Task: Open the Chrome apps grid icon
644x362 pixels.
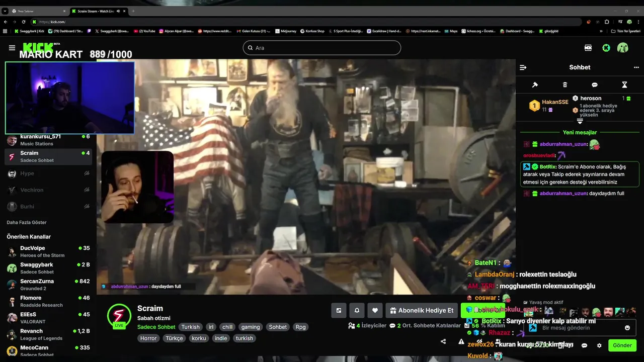Action: click(5, 31)
